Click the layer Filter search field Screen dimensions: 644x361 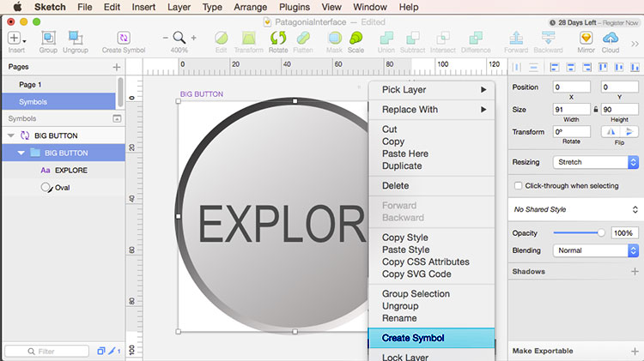pos(47,352)
